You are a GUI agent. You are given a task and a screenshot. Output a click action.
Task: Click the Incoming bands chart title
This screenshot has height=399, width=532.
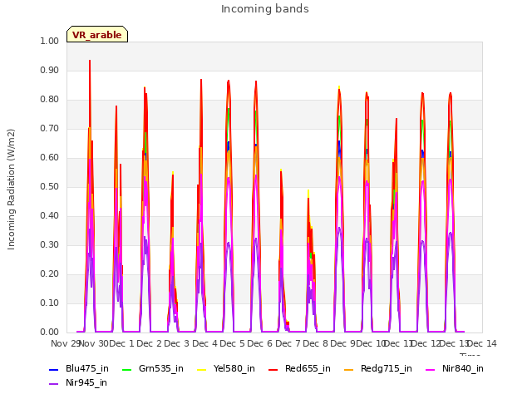pyautogui.click(x=265, y=9)
